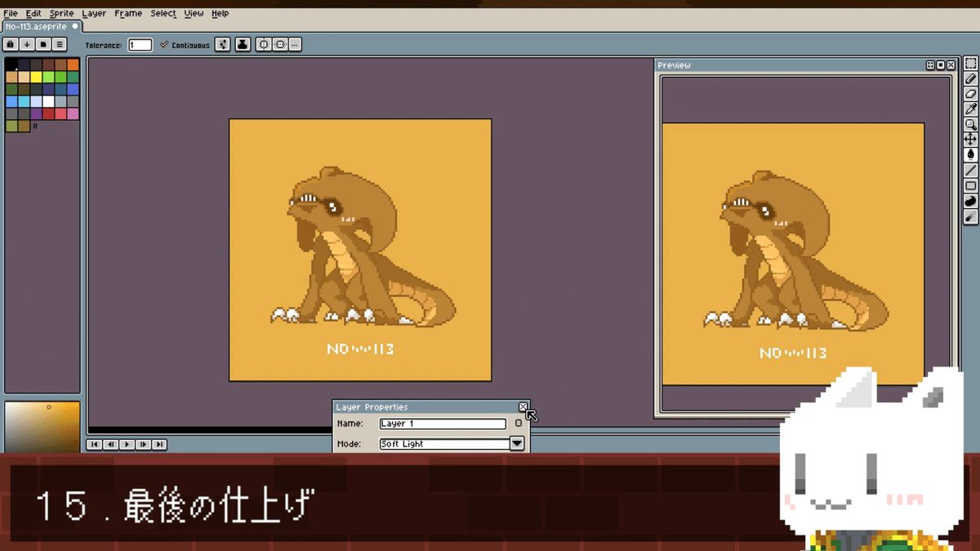Click the palette sort down-arrow icon
Screen dimensions: 980x551
click(27, 45)
